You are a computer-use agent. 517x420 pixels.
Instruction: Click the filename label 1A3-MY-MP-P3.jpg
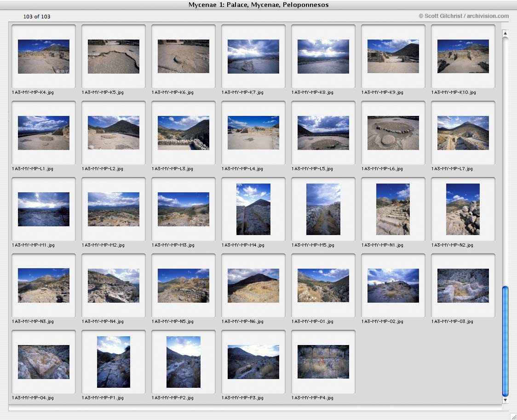click(243, 398)
